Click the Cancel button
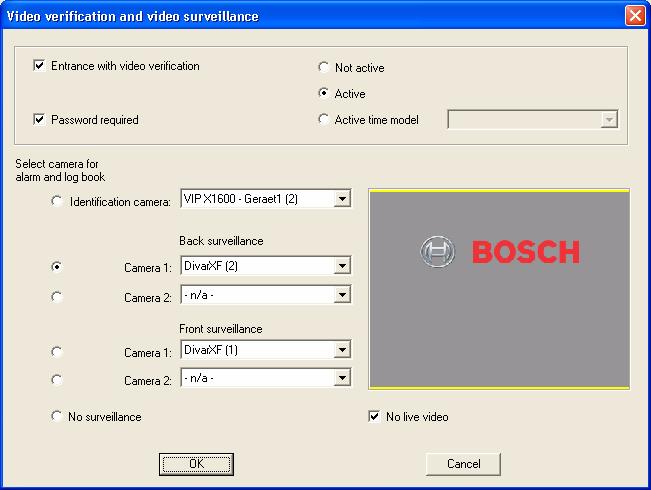 (463, 464)
